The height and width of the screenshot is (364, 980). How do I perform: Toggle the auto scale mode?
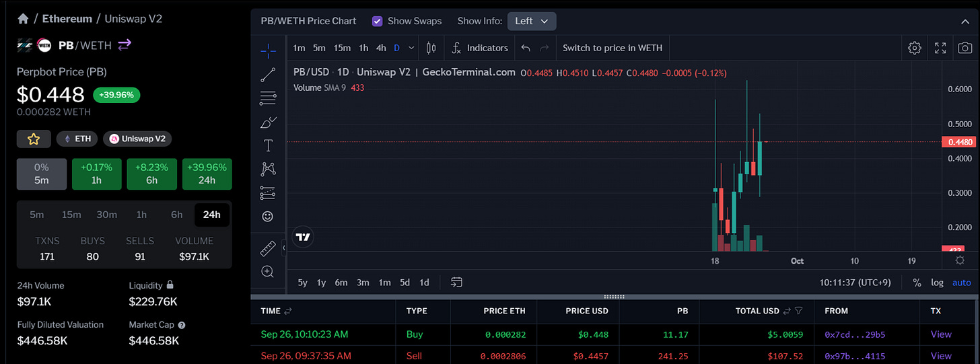coord(962,283)
